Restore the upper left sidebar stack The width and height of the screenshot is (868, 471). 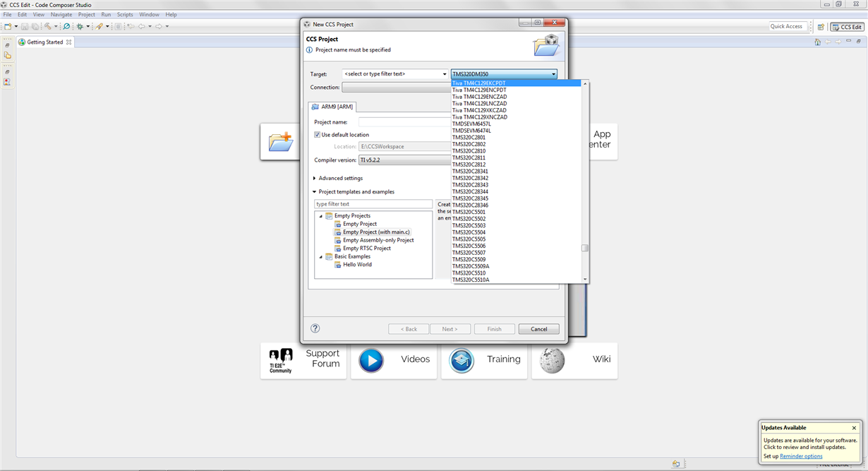pos(7,45)
